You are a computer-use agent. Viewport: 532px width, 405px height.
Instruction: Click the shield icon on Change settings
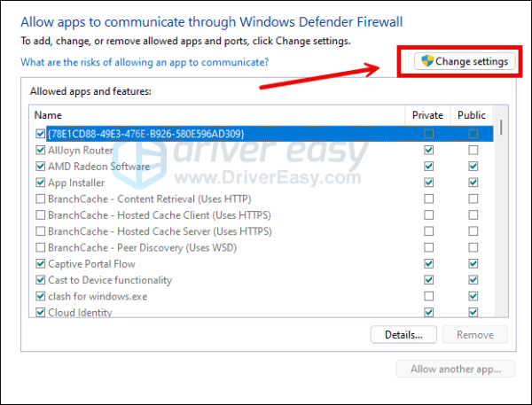click(427, 61)
